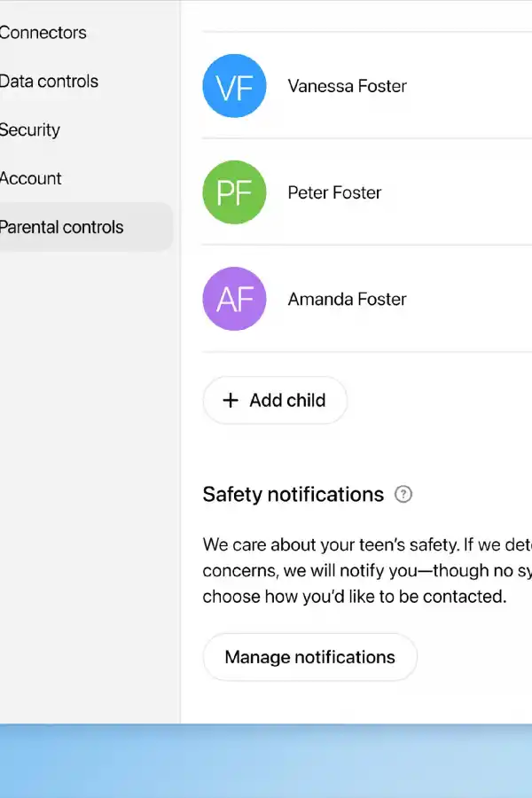Select Parental controls in the sidebar

(62, 227)
